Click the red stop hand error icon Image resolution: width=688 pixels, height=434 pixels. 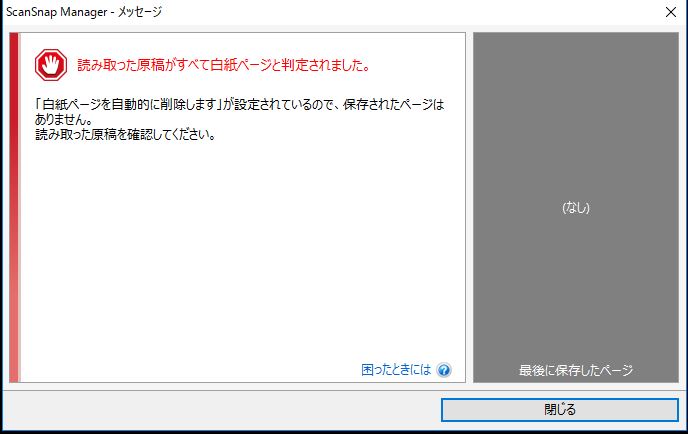(x=49, y=65)
